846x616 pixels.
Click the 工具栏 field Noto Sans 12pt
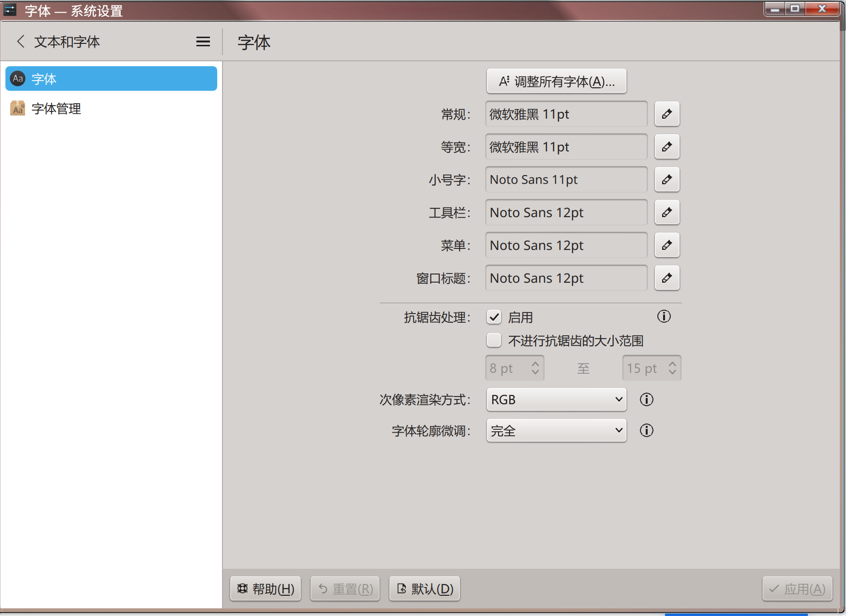pyautogui.click(x=567, y=212)
